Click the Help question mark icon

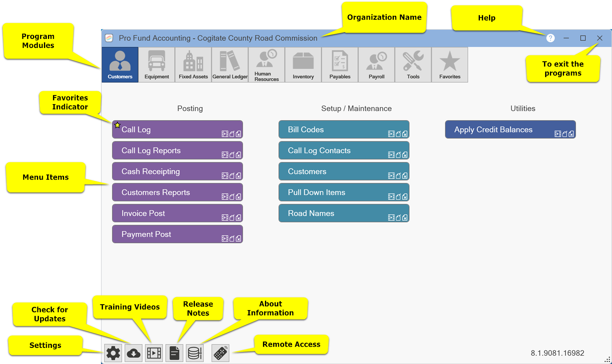coord(550,38)
